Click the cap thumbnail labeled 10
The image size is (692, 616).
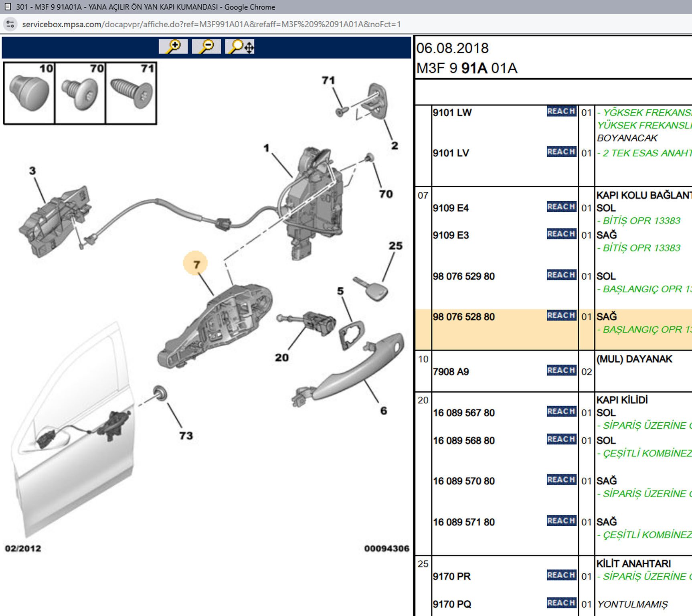pos(29,93)
